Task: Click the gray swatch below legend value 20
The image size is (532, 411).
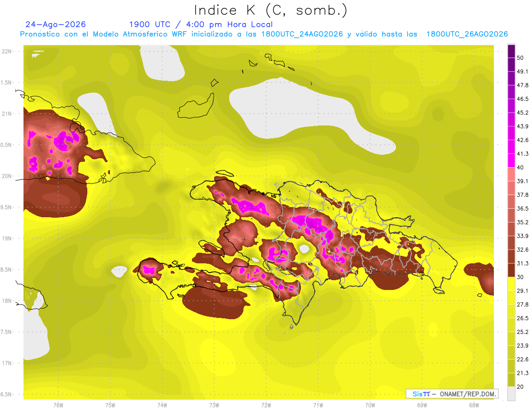Action: tap(511, 394)
